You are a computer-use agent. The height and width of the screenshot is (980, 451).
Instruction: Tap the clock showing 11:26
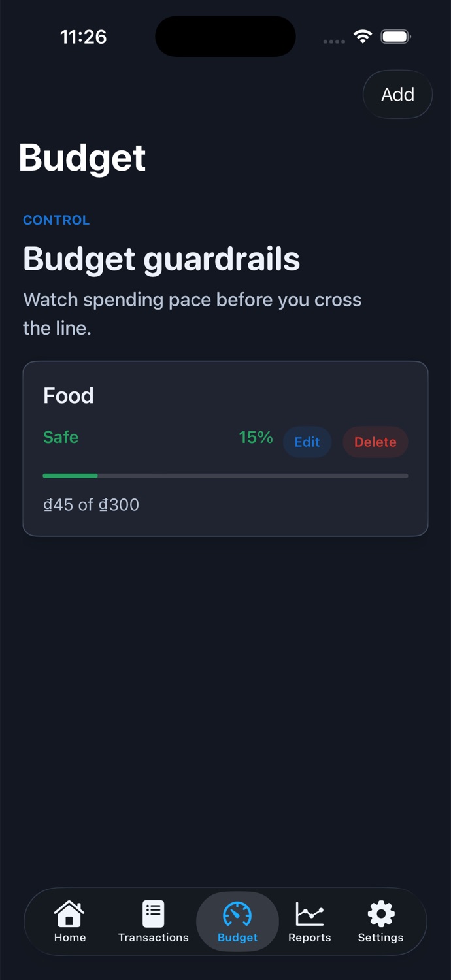(x=83, y=37)
